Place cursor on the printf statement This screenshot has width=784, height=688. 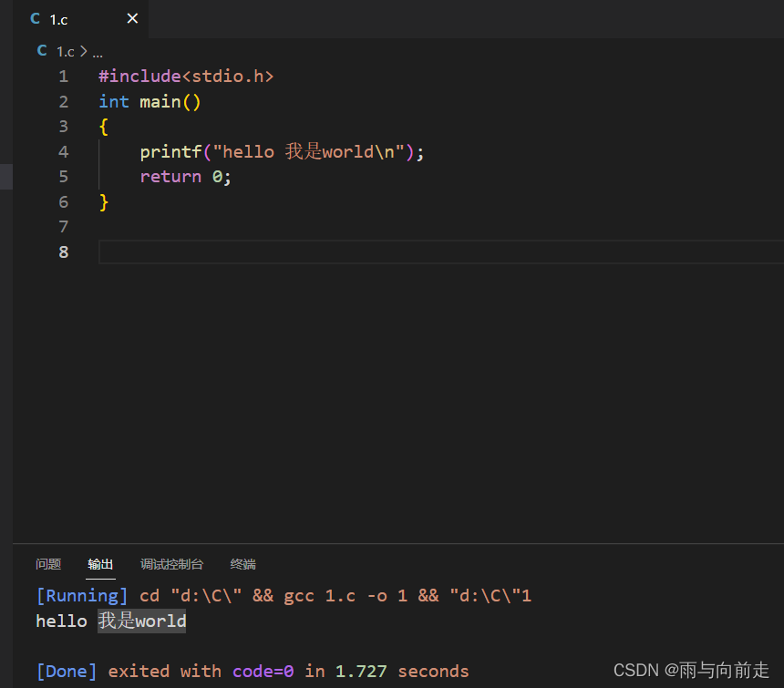[273, 151]
